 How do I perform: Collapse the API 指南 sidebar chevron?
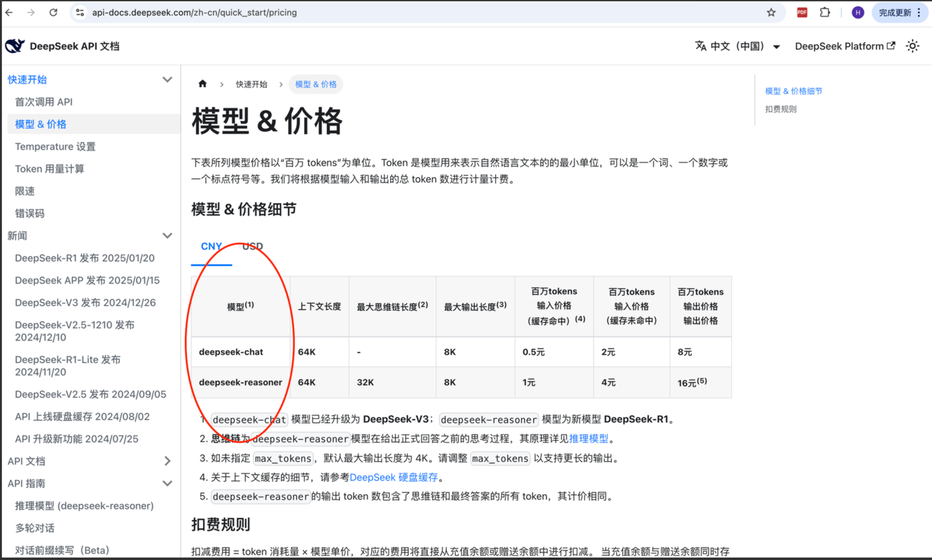[167, 483]
